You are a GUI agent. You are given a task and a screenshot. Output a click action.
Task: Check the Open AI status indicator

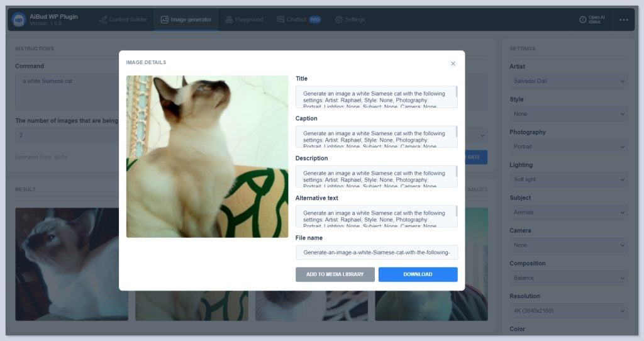592,20
